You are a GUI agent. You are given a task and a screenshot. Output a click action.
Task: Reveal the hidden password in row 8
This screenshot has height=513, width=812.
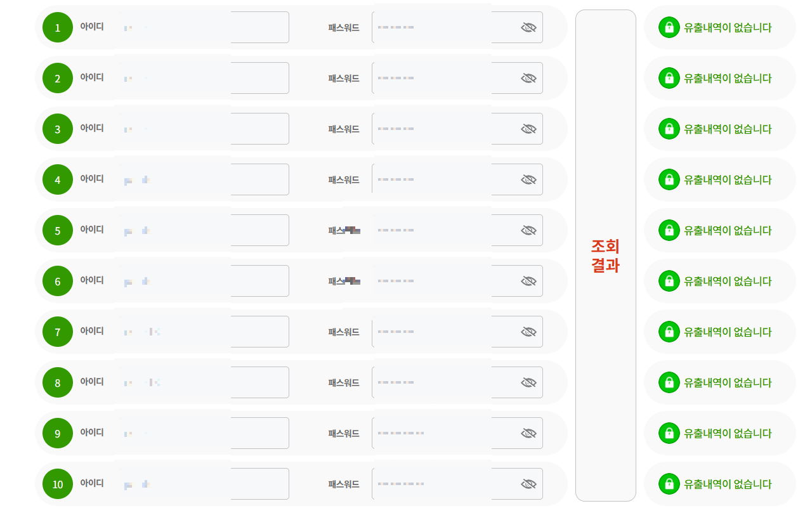click(x=528, y=382)
